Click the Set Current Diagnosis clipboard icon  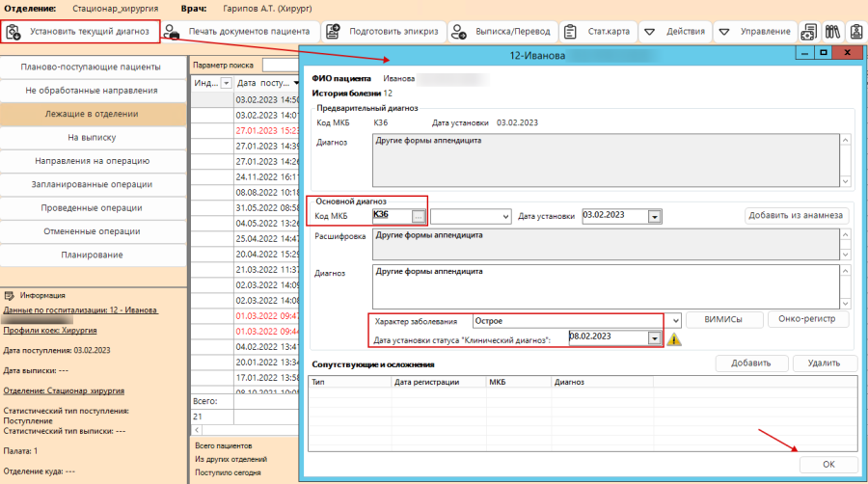tap(14, 32)
